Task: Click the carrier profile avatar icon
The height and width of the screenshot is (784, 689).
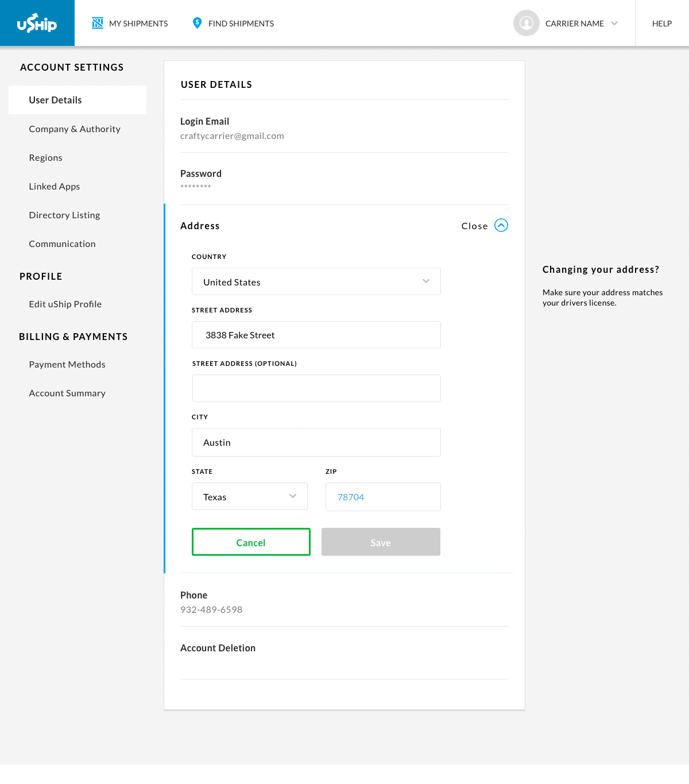Action: pyautogui.click(x=526, y=23)
